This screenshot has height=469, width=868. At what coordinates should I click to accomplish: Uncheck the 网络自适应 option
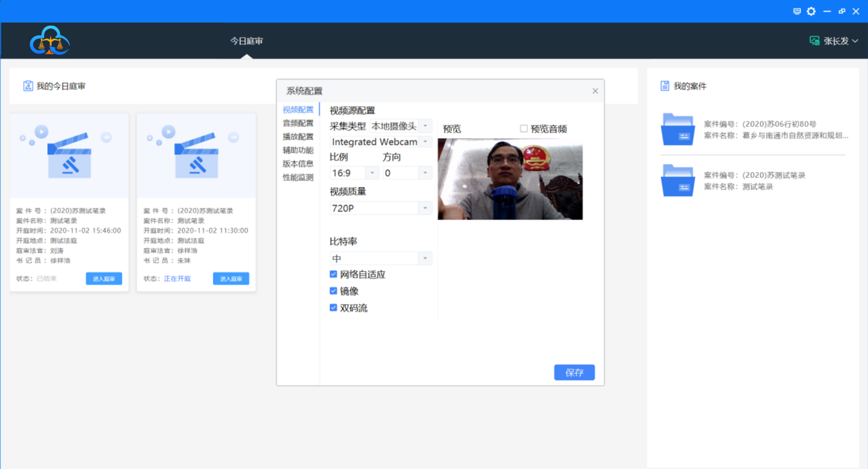(x=334, y=274)
